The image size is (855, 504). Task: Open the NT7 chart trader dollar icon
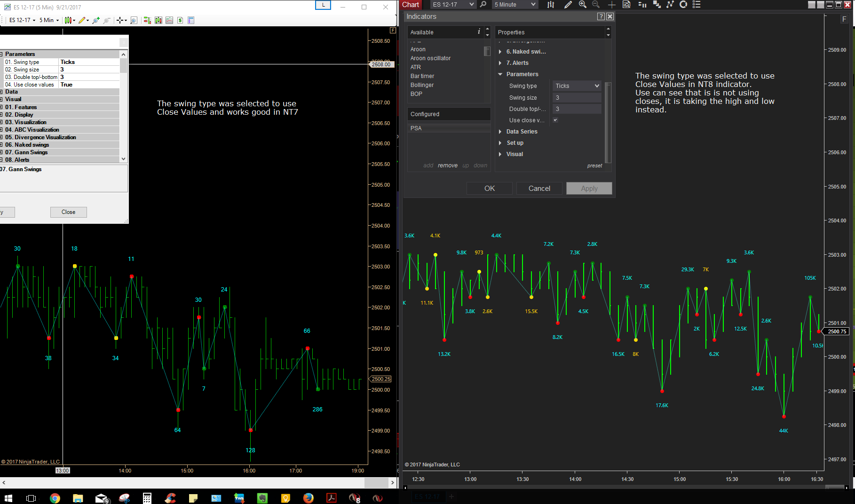pos(180,20)
